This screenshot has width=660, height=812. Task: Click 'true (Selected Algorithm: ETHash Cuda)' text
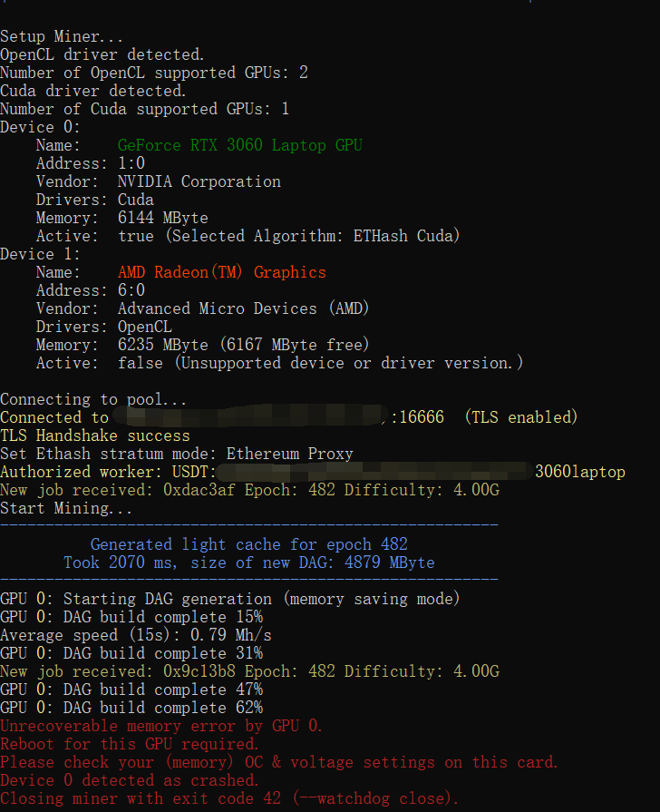click(x=289, y=236)
